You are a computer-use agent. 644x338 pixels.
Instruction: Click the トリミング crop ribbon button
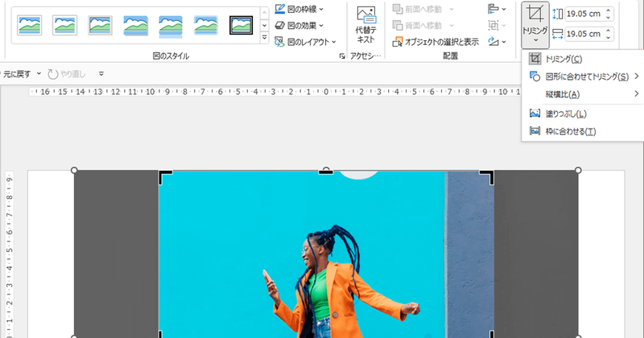click(x=535, y=19)
